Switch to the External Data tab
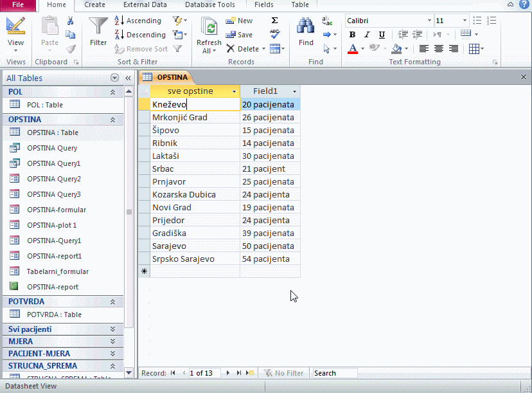The width and height of the screenshot is (532, 393). tap(145, 5)
